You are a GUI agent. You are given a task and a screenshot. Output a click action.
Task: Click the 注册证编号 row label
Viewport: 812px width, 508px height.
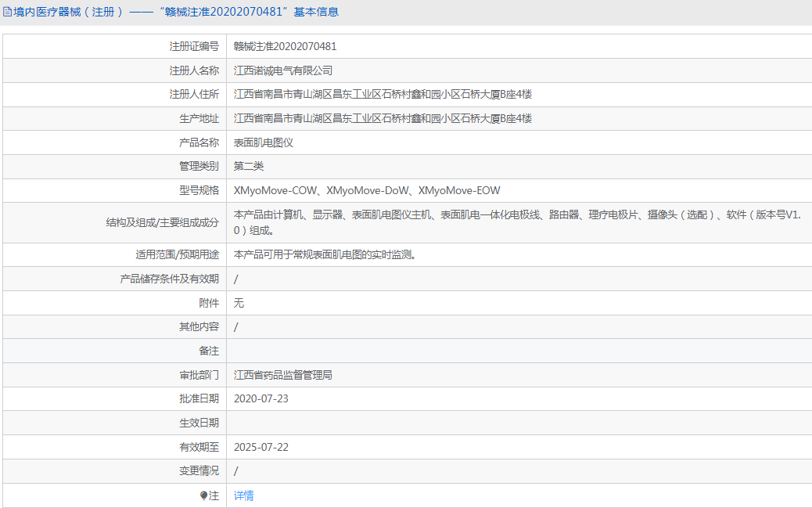[194, 46]
